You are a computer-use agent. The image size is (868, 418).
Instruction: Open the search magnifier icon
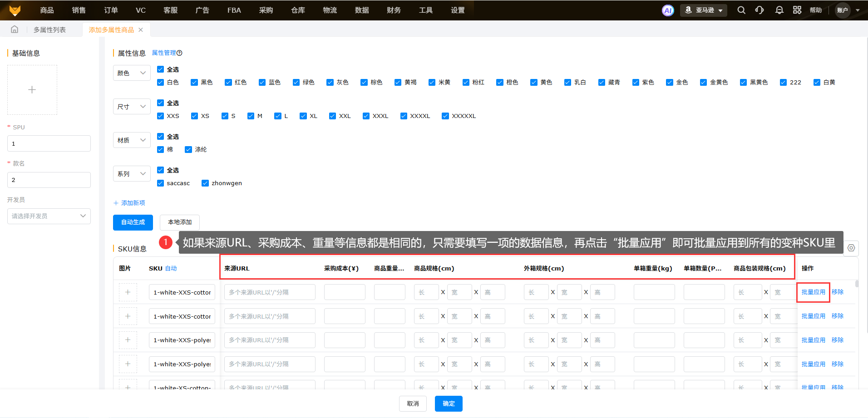pyautogui.click(x=741, y=10)
